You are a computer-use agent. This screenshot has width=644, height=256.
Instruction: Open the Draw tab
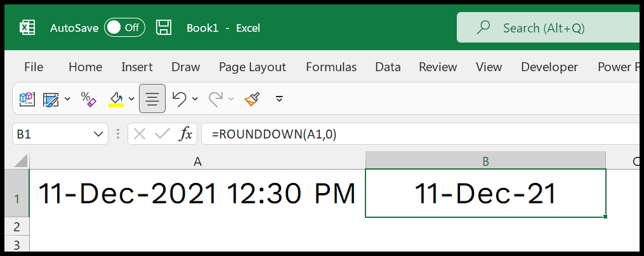coord(186,67)
